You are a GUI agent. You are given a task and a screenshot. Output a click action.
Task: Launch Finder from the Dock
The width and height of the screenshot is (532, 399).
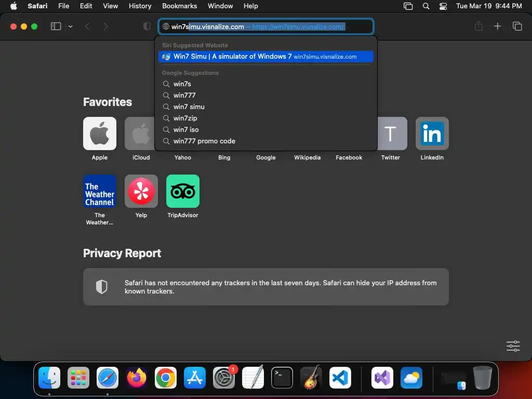49,378
